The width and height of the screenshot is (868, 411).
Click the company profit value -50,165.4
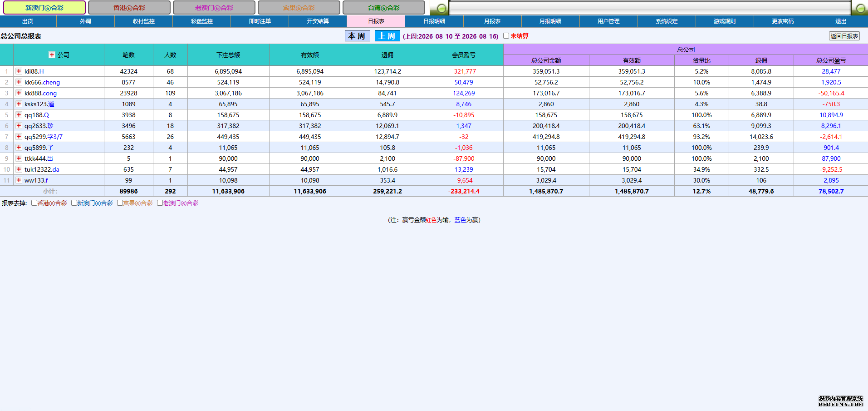[x=831, y=93]
